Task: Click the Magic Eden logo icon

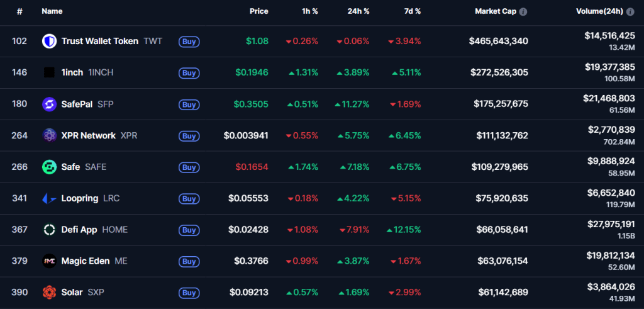Action: click(x=49, y=261)
